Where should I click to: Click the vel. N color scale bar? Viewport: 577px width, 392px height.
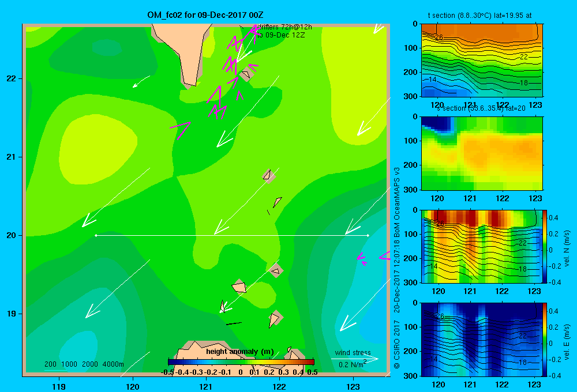545,246
